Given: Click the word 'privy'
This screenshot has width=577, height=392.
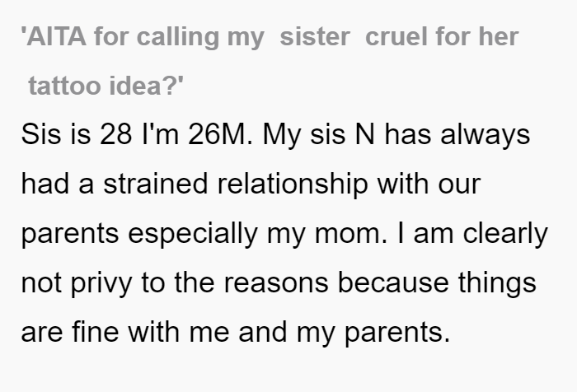Looking at the screenshot, I should 101,284.
